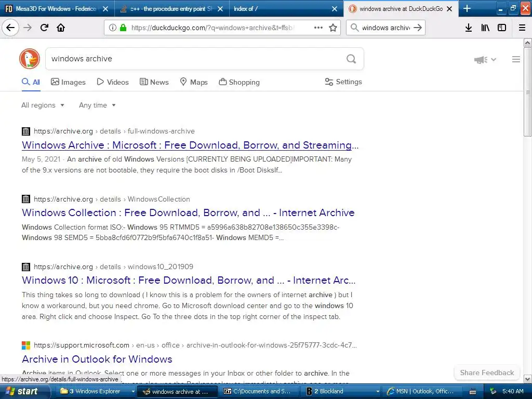Click the keyboard icon in taskbar
The height and width of the screenshot is (399, 532).
pos(473,392)
